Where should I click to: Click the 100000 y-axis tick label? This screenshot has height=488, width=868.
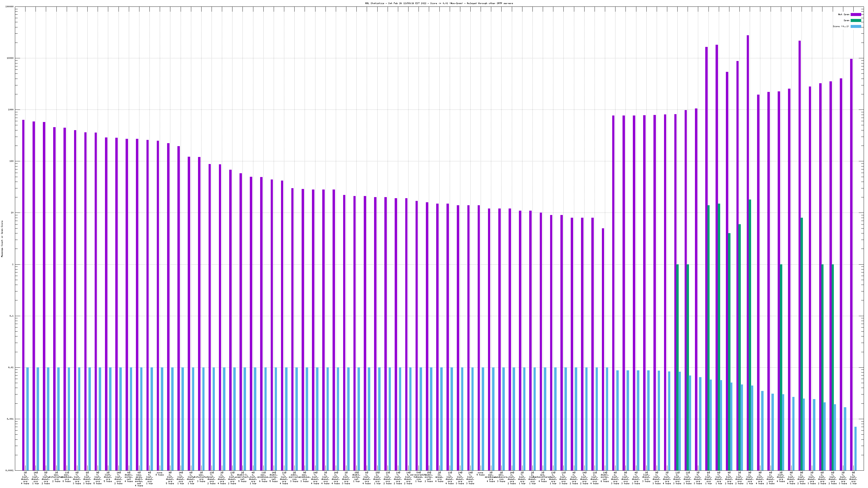(9, 7)
